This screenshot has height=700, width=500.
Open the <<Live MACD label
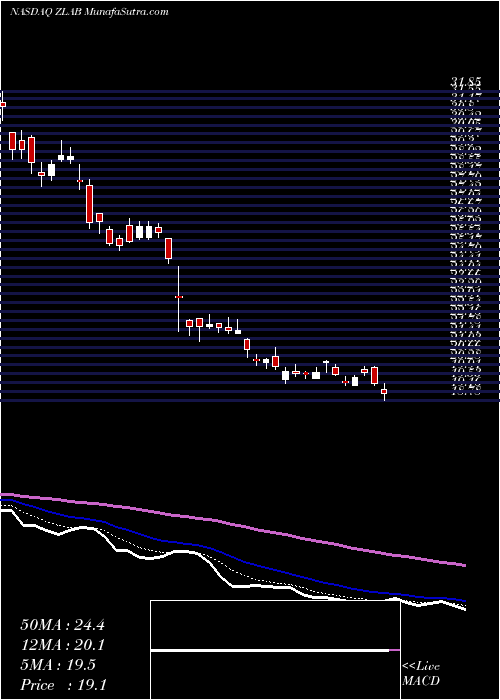point(421,674)
